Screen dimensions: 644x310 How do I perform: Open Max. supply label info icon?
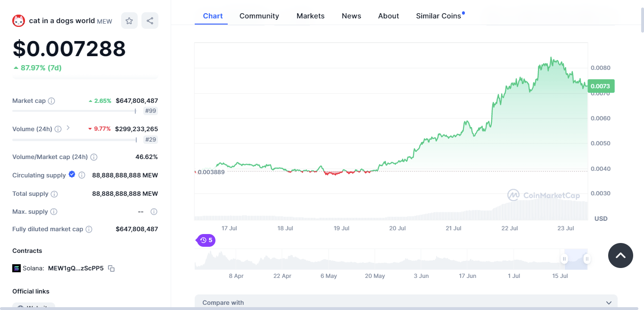click(x=54, y=212)
